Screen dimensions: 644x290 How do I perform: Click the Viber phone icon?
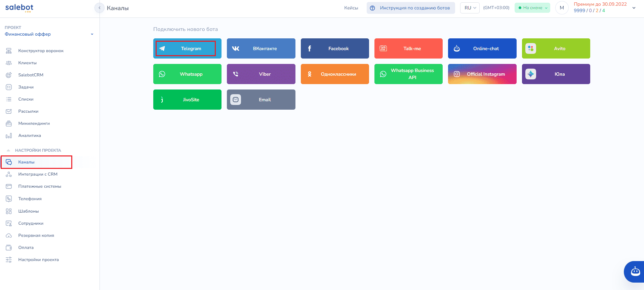pos(236,74)
